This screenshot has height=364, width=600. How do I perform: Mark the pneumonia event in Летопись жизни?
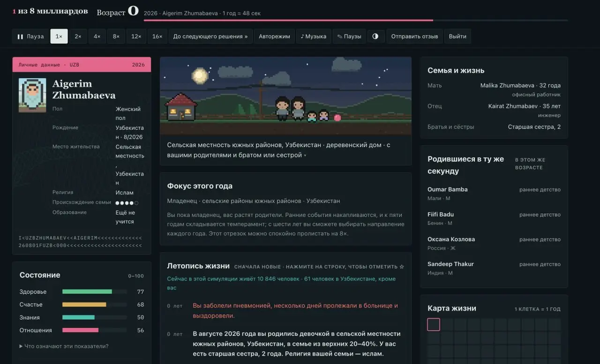click(x=285, y=311)
